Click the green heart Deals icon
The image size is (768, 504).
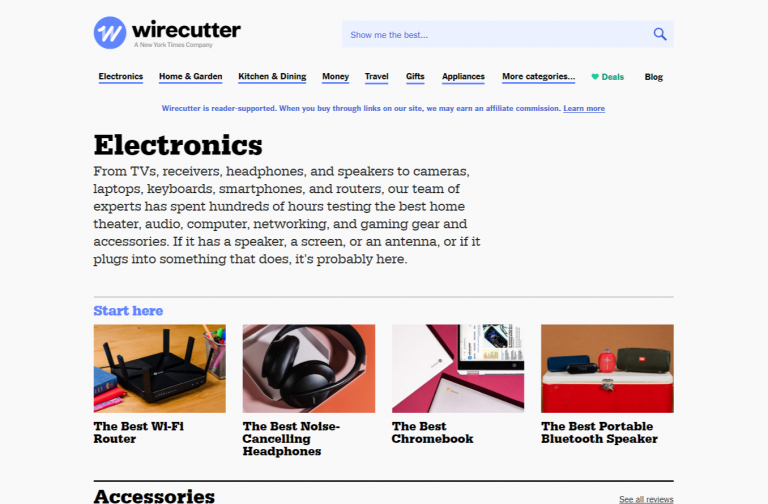(595, 76)
